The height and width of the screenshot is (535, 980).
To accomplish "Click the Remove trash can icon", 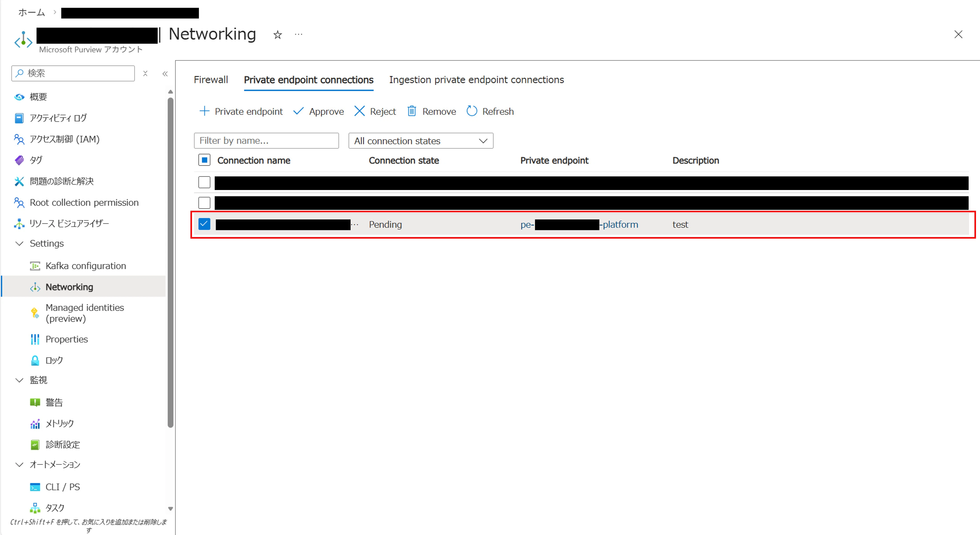I will [412, 111].
